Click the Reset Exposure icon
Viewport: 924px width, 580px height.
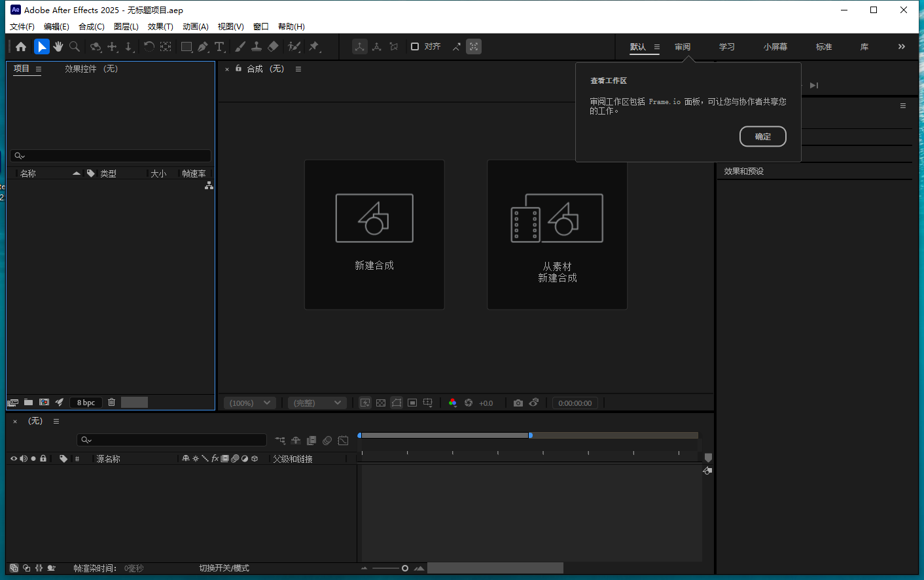tap(469, 403)
